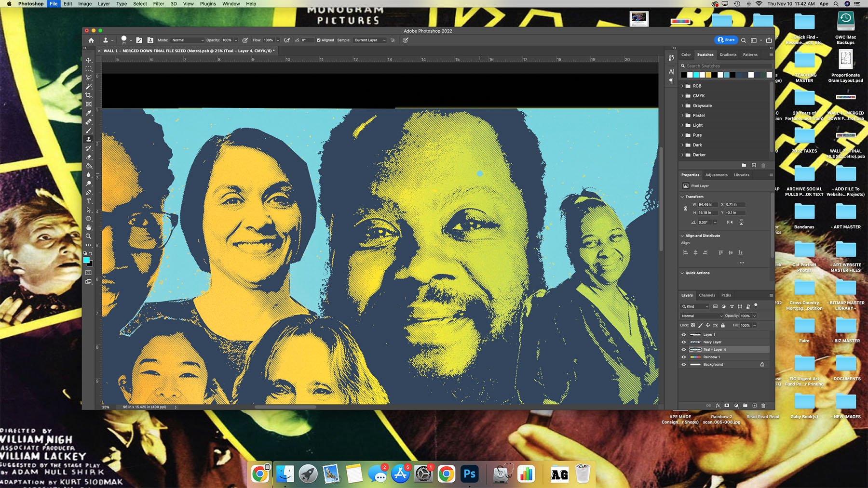Collapse the Align and Distribute section

coord(682,236)
